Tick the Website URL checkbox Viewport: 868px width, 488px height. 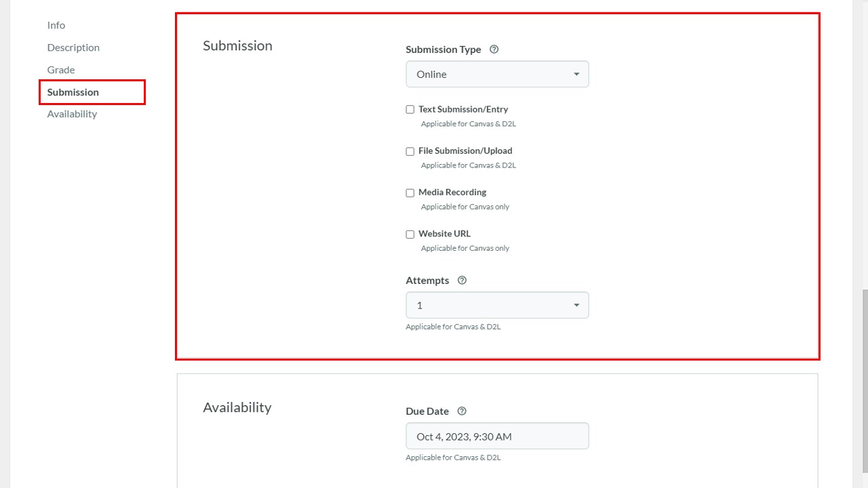410,234
